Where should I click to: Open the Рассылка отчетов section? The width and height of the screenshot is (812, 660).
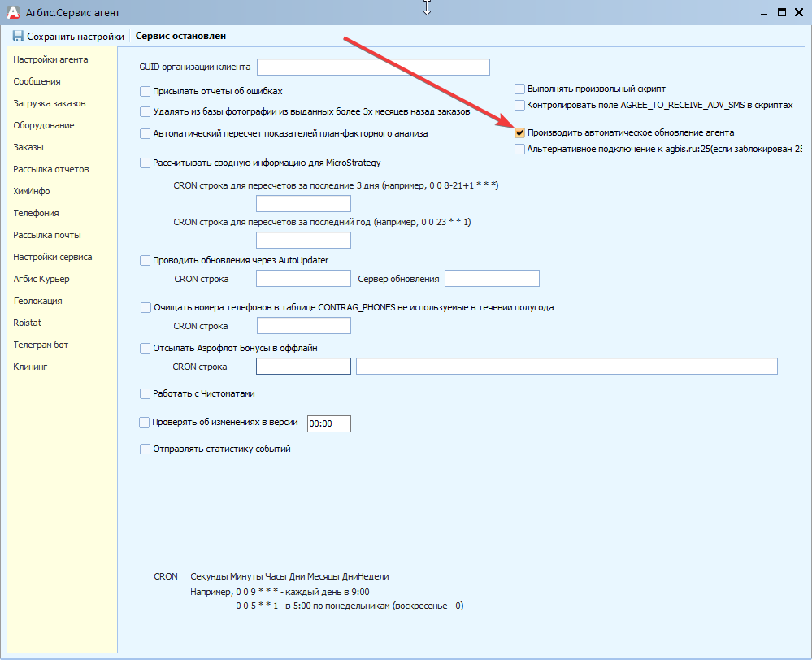click(50, 169)
